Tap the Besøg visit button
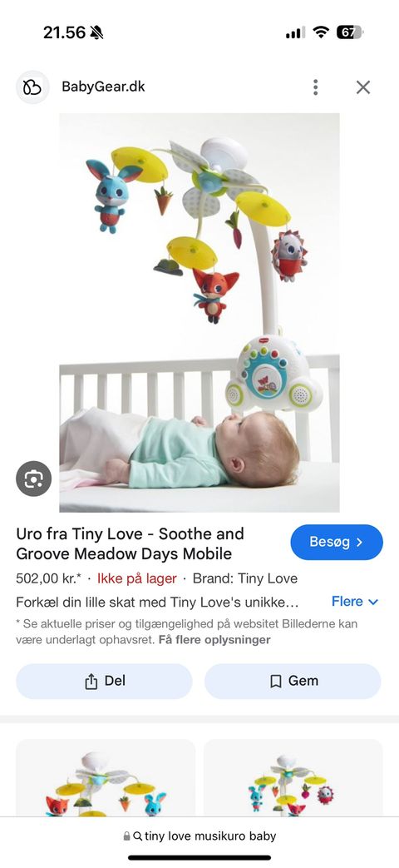This screenshot has height=868, width=399. tap(337, 542)
